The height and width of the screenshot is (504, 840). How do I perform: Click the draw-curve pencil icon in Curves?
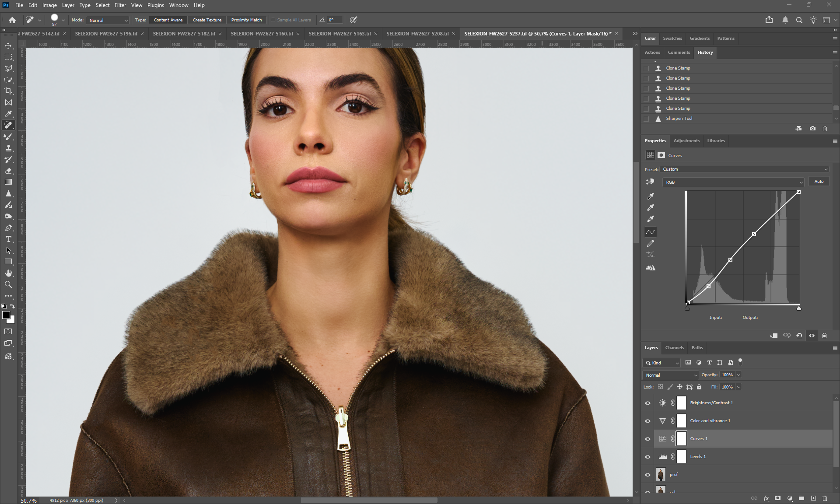(651, 243)
